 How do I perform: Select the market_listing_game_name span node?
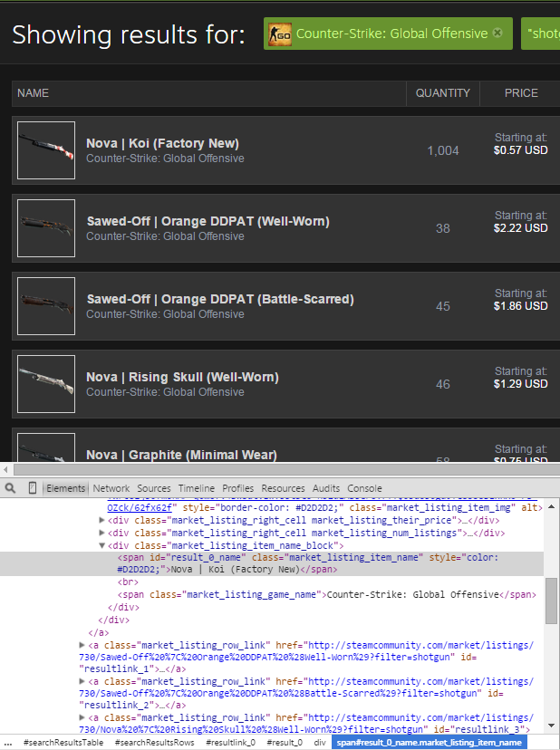(x=327, y=594)
